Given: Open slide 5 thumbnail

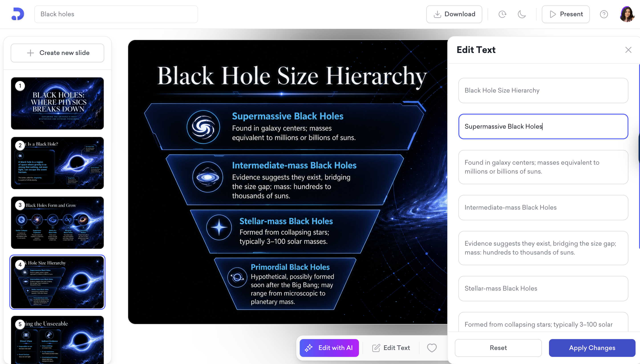Looking at the screenshot, I should pos(57,340).
